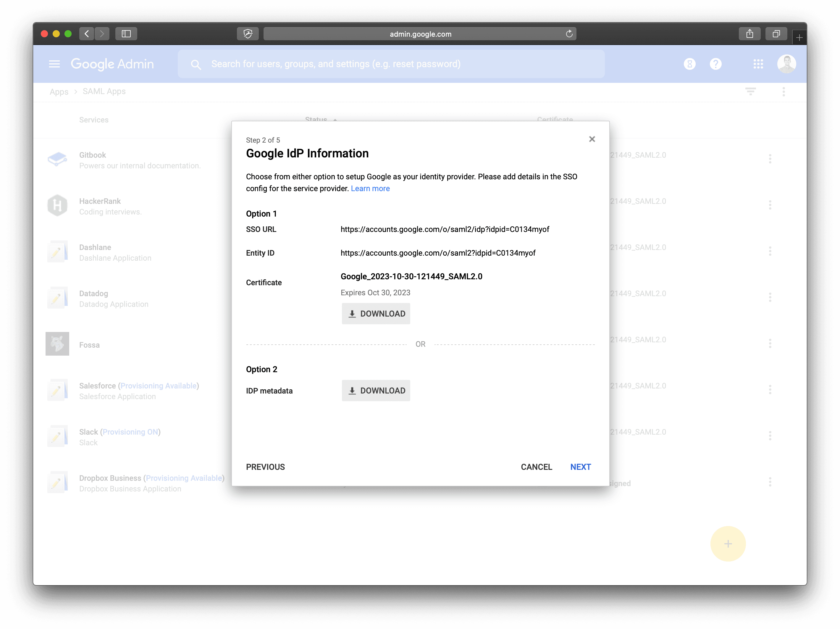
Task: Click the Safari share icon
Action: [749, 34]
